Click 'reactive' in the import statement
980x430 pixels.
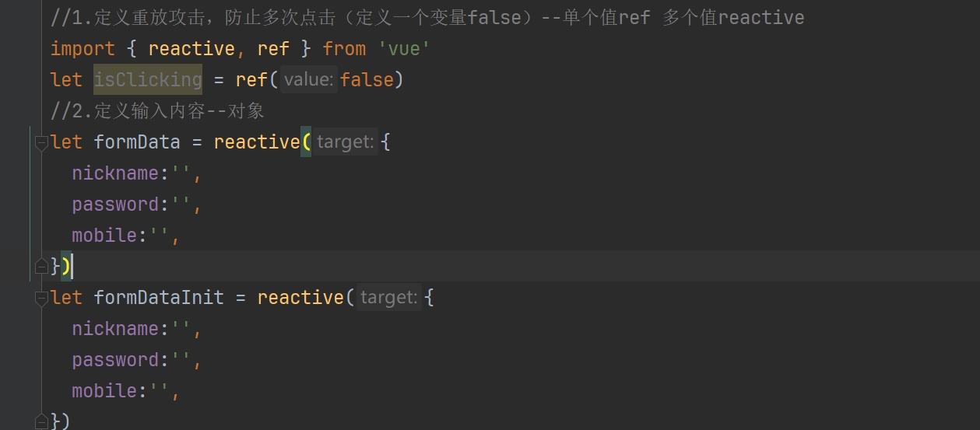point(191,49)
